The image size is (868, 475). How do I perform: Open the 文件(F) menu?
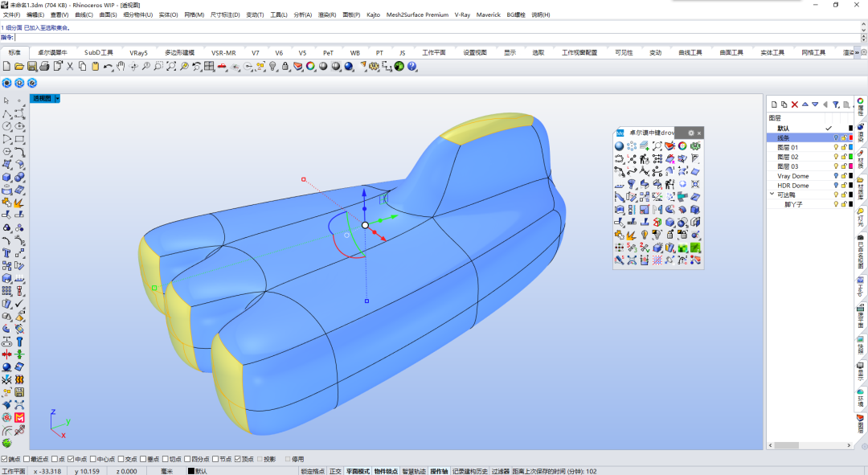click(11, 15)
